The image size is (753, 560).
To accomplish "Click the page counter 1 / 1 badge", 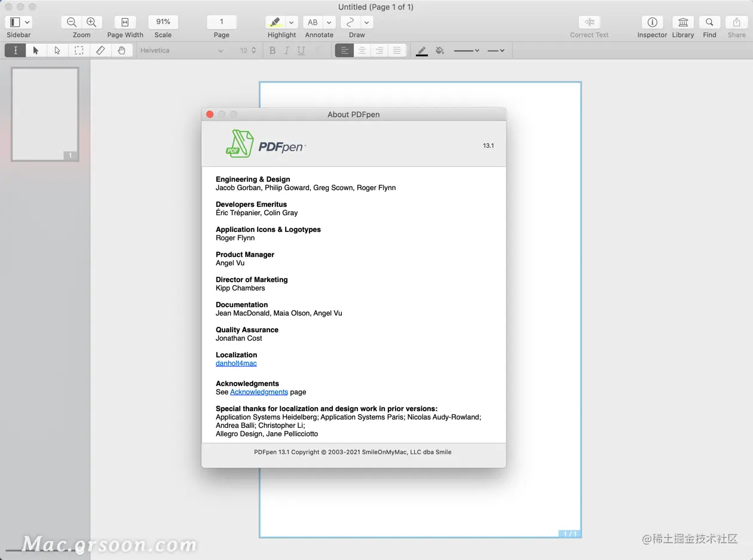I will pos(570,534).
